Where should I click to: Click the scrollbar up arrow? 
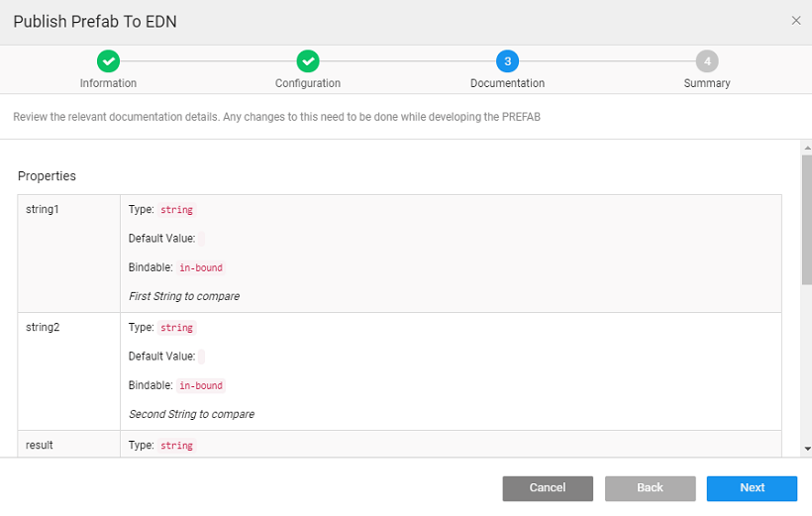point(806,148)
